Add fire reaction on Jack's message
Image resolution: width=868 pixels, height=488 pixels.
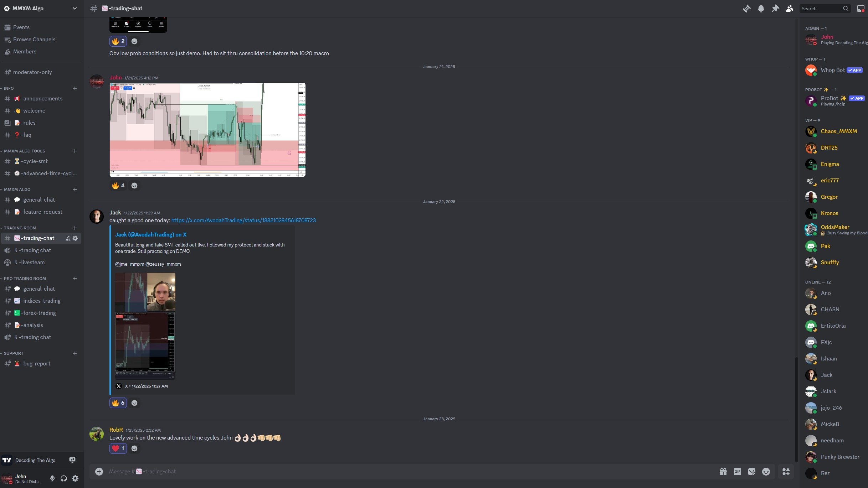[118, 403]
